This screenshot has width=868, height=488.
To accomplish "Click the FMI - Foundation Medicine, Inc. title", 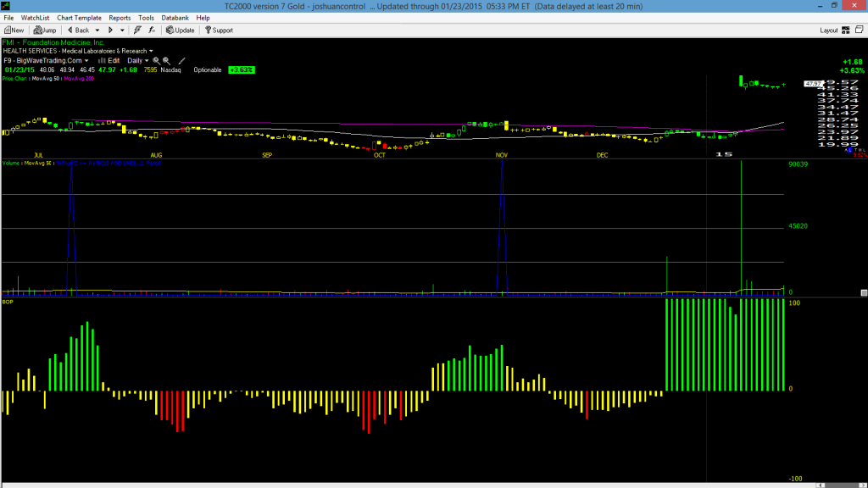I will [x=53, y=42].
